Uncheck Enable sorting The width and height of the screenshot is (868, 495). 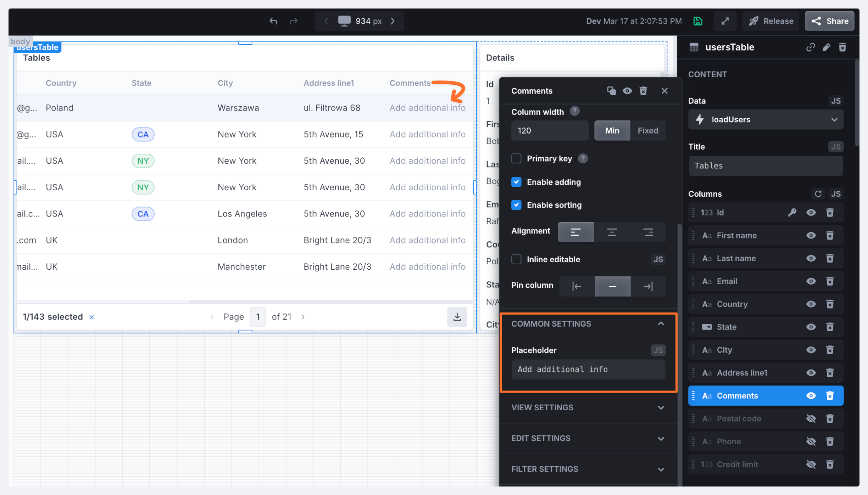pyautogui.click(x=516, y=205)
